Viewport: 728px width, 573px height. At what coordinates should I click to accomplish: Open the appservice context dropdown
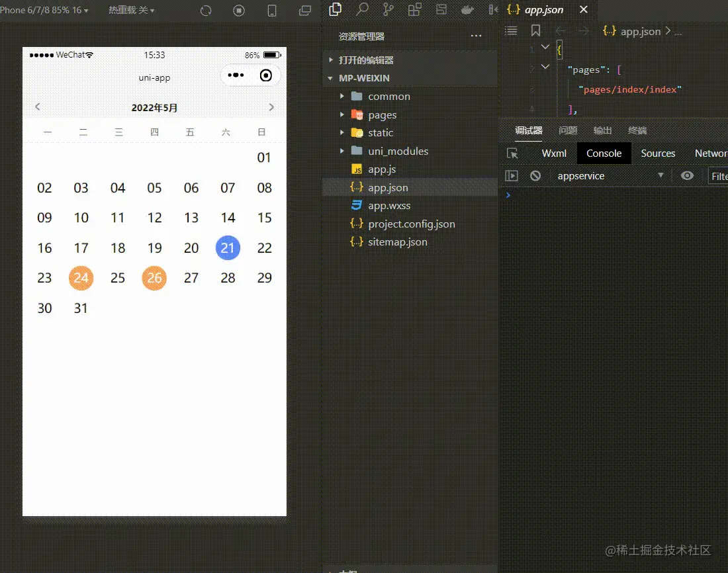pos(611,176)
